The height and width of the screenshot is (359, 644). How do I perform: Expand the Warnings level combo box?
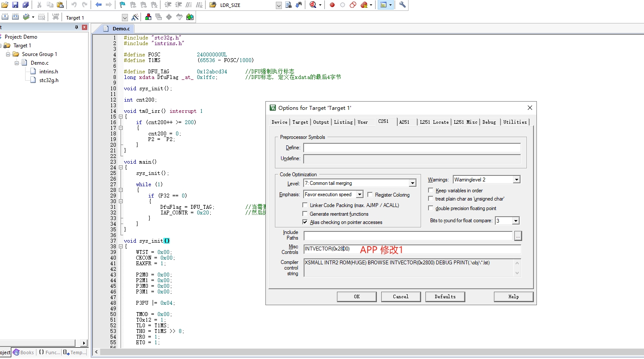(x=517, y=180)
